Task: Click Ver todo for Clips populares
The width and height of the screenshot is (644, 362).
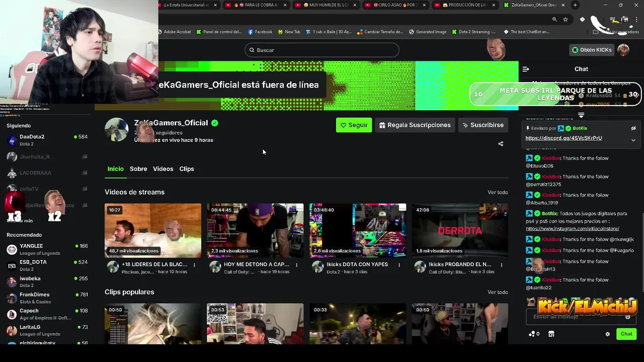Action: [x=498, y=292]
